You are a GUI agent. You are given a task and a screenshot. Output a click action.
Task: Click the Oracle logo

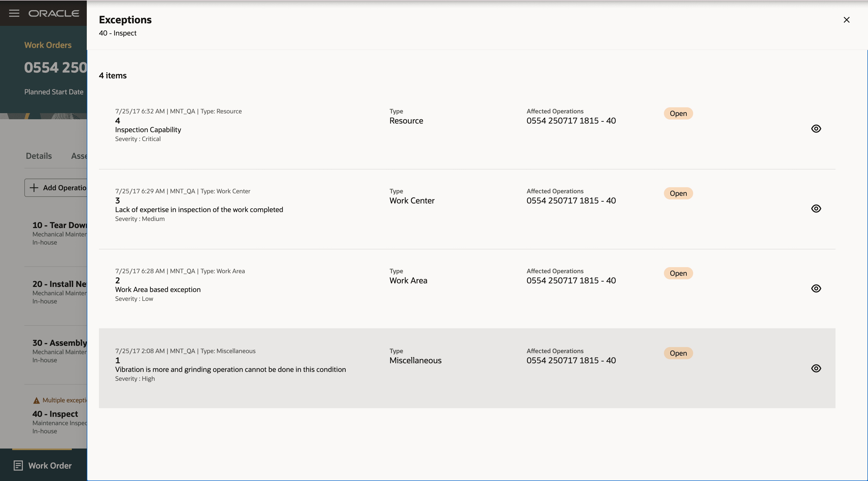click(x=54, y=13)
